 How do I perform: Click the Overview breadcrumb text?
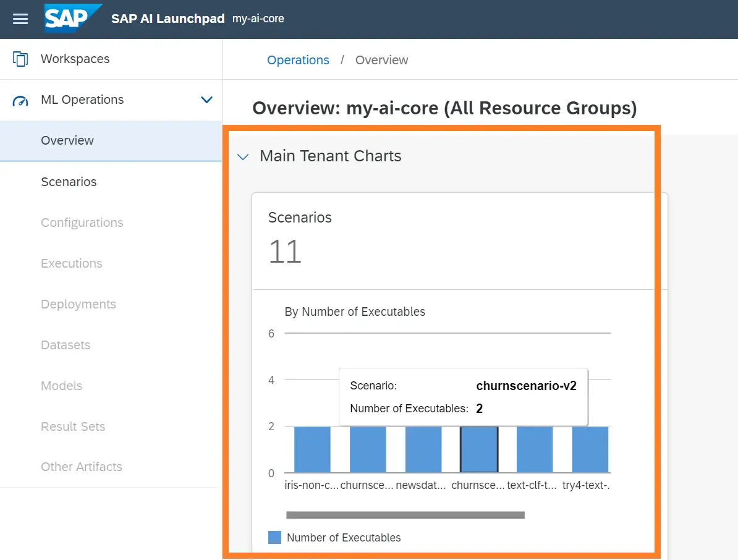click(x=381, y=60)
